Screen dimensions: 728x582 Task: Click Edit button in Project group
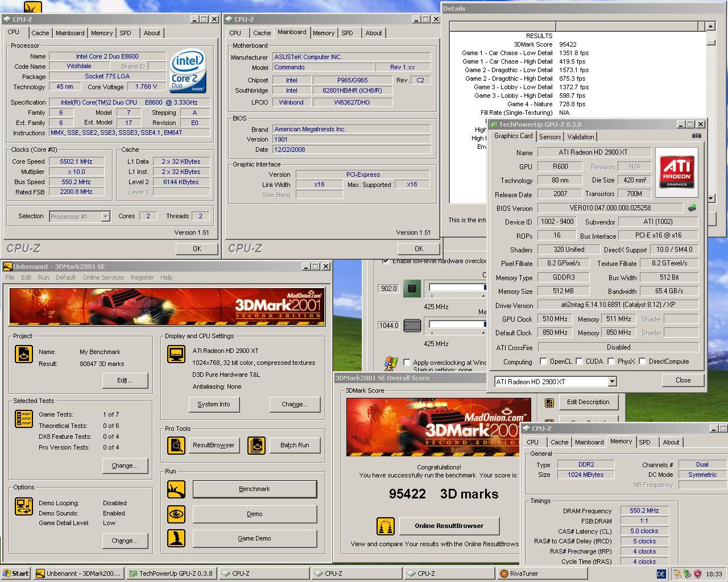tap(125, 380)
